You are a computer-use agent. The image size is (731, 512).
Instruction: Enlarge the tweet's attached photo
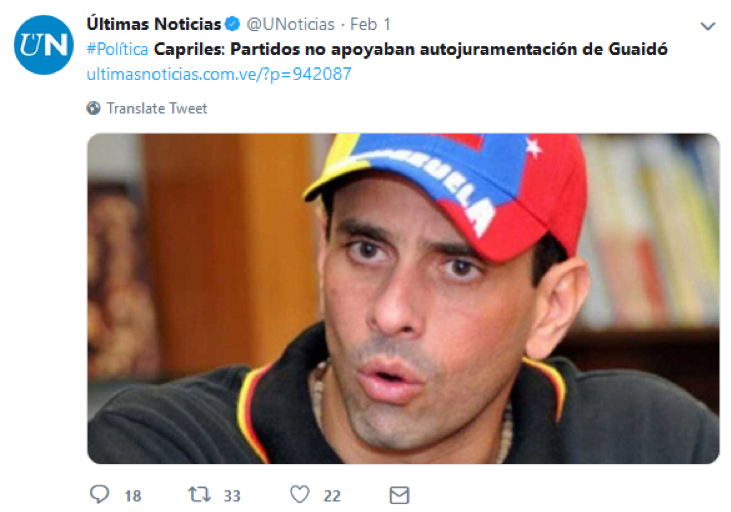pyautogui.click(x=403, y=298)
